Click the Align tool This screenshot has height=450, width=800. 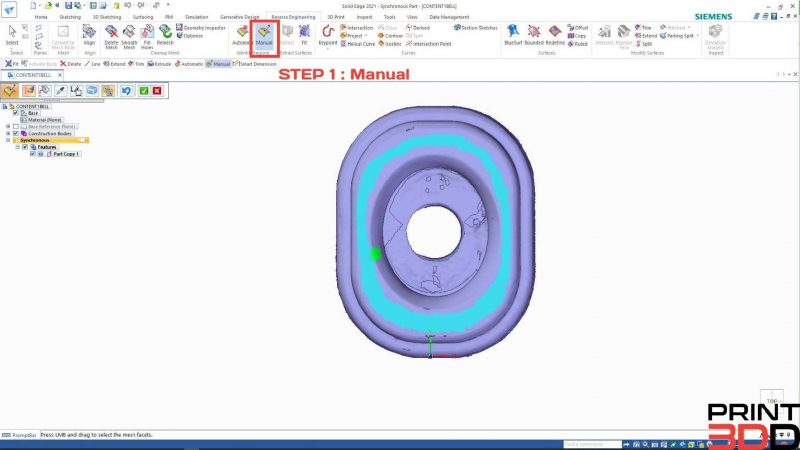tap(89, 35)
